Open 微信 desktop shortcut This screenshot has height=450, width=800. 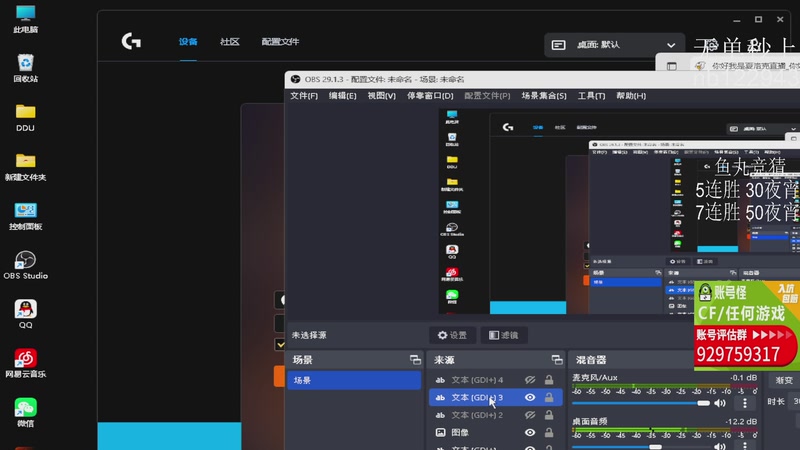25,413
